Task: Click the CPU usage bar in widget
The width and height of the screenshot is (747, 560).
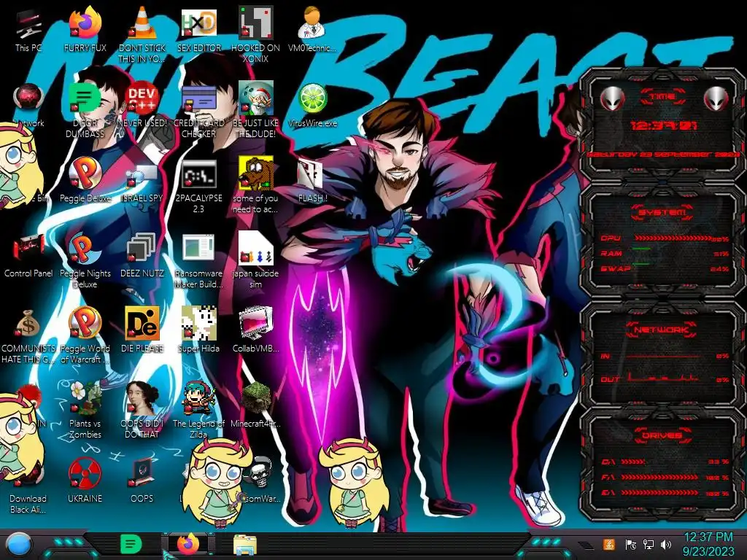Action: tap(673, 238)
